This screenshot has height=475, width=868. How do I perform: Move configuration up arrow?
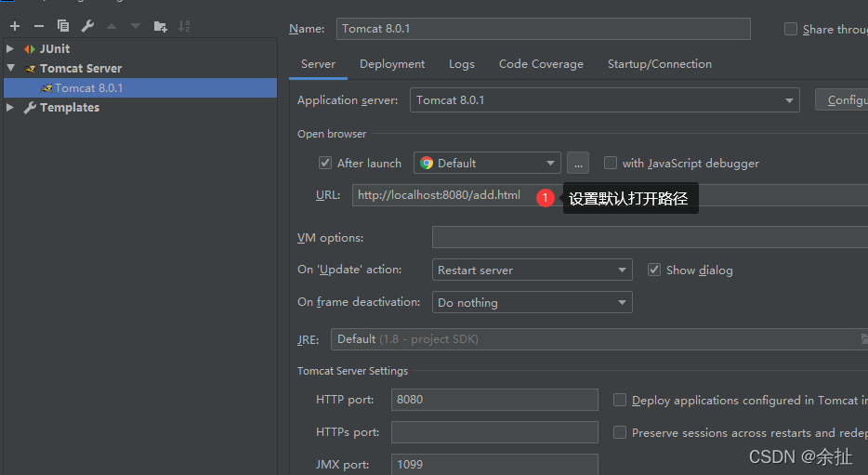point(112,26)
